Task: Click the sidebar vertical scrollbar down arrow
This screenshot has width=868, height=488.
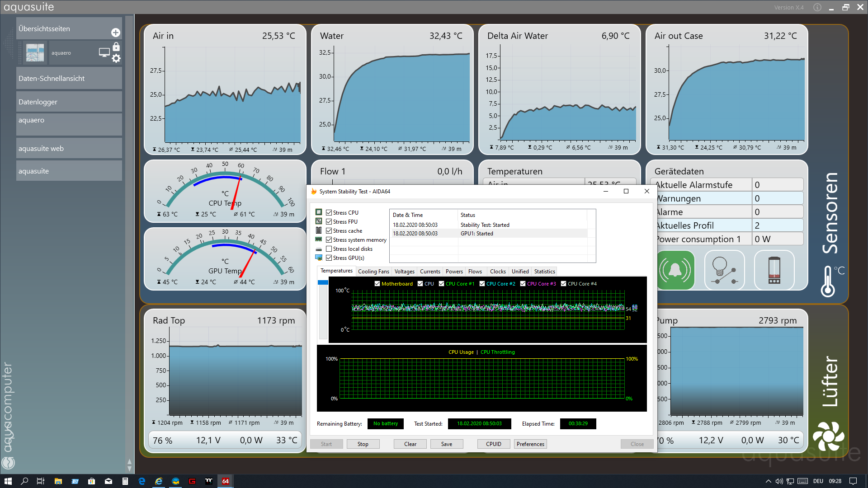Action: pos(130,468)
